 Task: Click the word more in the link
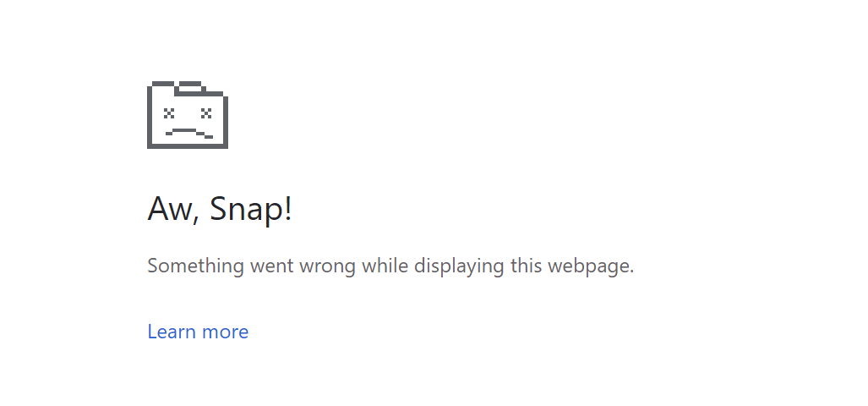point(226,332)
